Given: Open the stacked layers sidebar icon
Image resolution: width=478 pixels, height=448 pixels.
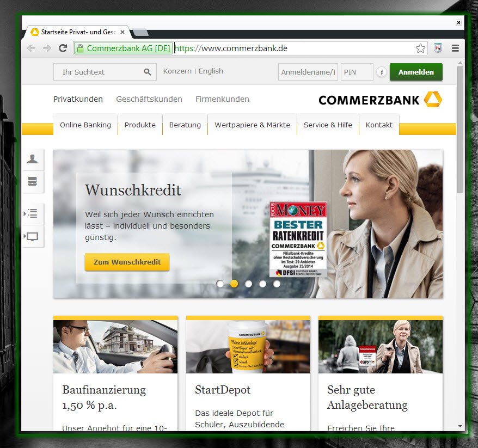Looking at the screenshot, I should [x=32, y=182].
